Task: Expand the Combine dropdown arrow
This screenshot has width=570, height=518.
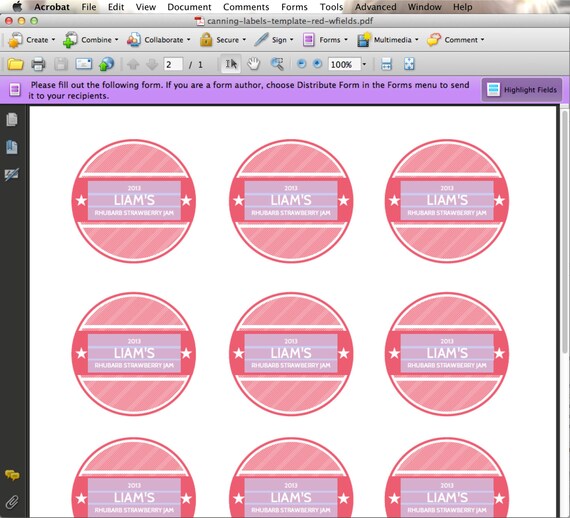Action: coord(116,40)
